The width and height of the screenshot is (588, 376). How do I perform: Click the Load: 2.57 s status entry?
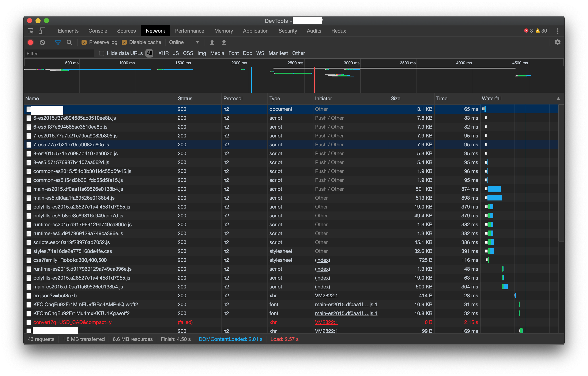tap(284, 339)
